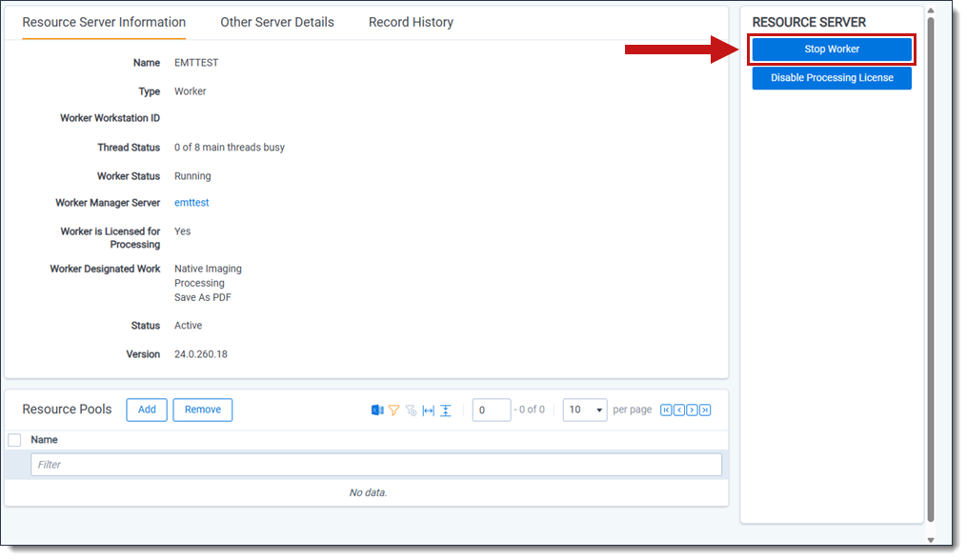This screenshot has height=560, width=967.
Task: Click the compress row height icon
Action: point(446,410)
